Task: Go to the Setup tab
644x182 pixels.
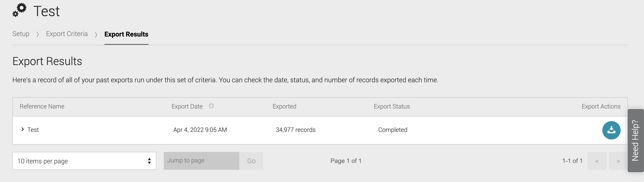Action: pyautogui.click(x=21, y=34)
